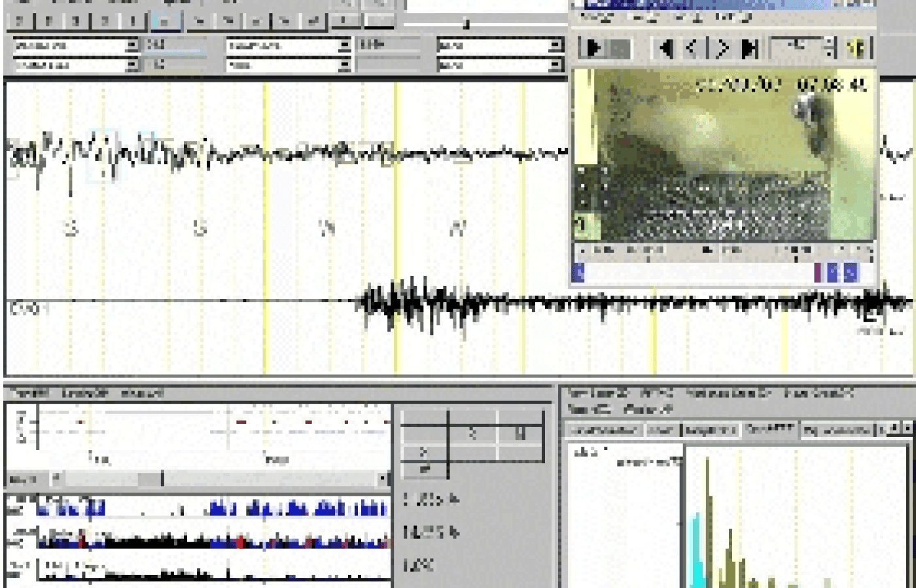This screenshot has width=916, height=588.
Task: Adjust the video time field stepper
Action: (x=831, y=48)
